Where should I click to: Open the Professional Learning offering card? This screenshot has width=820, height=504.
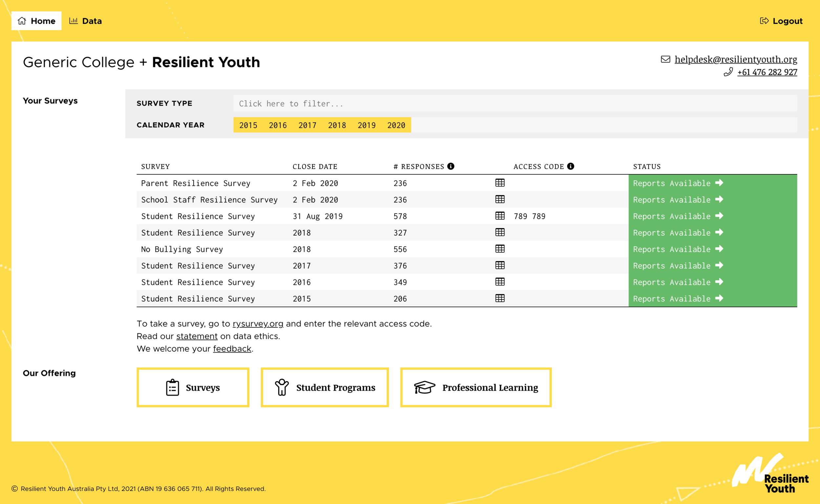pos(475,387)
